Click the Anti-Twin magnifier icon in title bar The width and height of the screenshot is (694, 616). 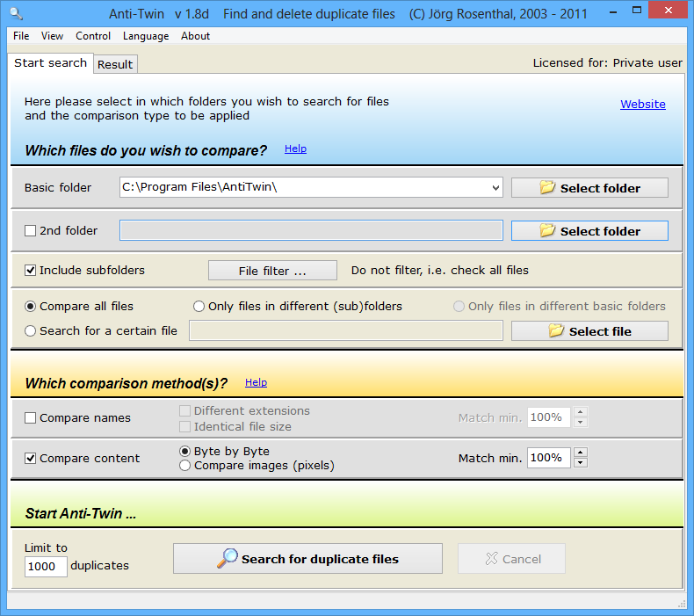(x=17, y=14)
